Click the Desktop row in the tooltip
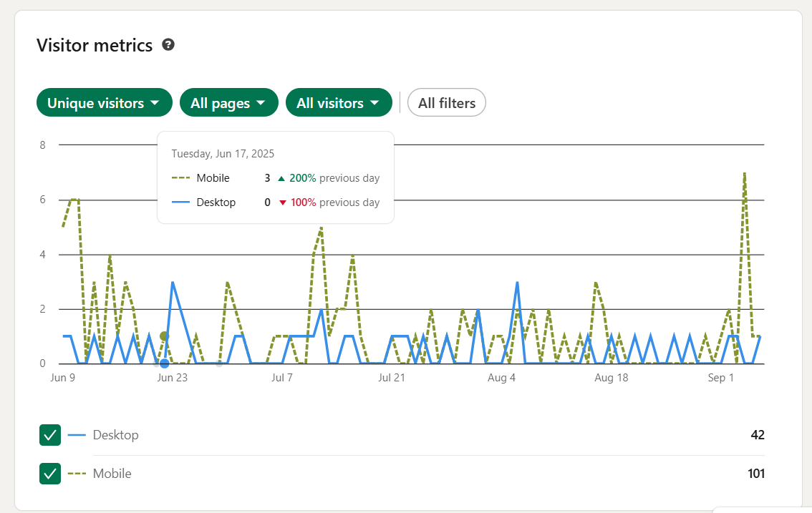This screenshot has height=513, width=812. tap(276, 202)
